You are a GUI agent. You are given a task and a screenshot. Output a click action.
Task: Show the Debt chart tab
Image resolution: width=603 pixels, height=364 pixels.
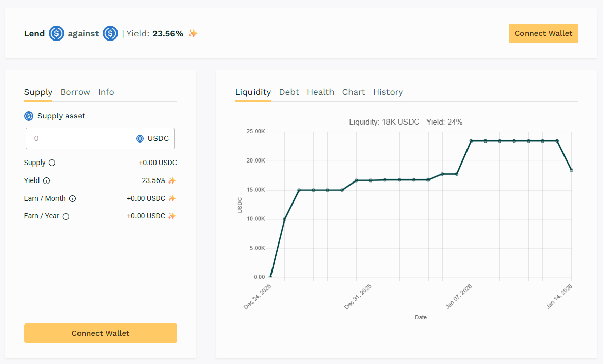(289, 92)
